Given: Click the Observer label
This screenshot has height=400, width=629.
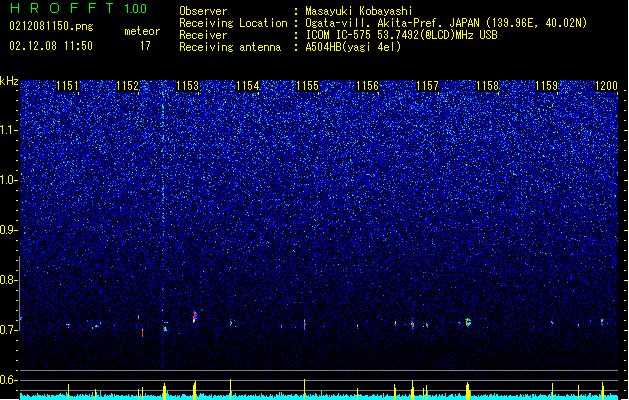Looking at the screenshot, I should tap(203, 11).
